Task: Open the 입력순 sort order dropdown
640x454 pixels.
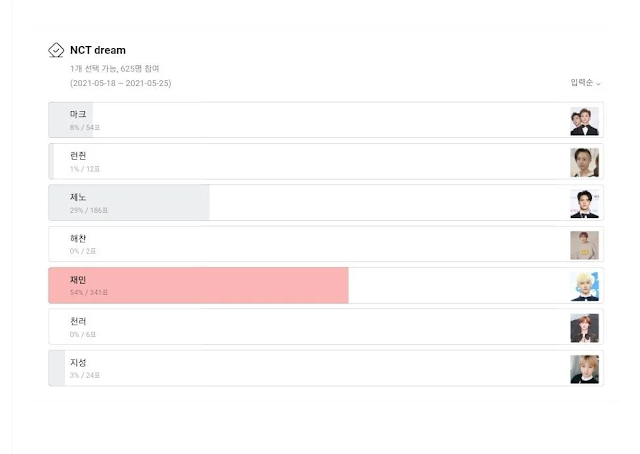Action: [585, 83]
